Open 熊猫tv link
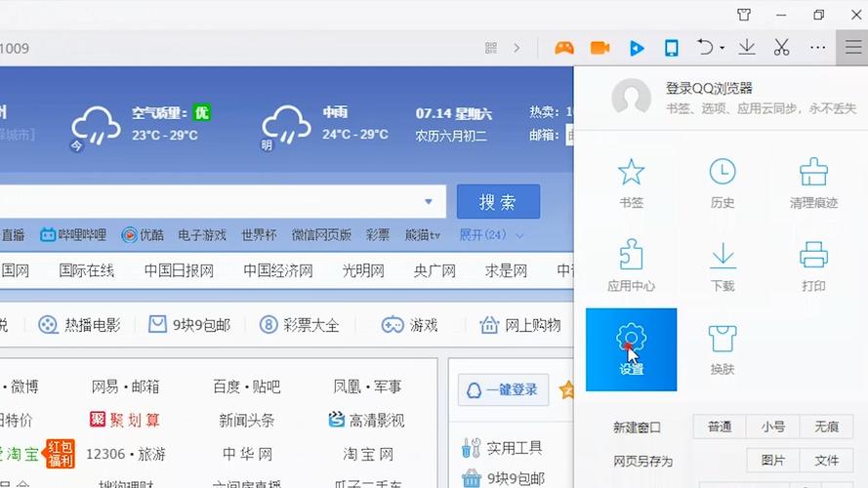The image size is (868, 488). (x=423, y=235)
